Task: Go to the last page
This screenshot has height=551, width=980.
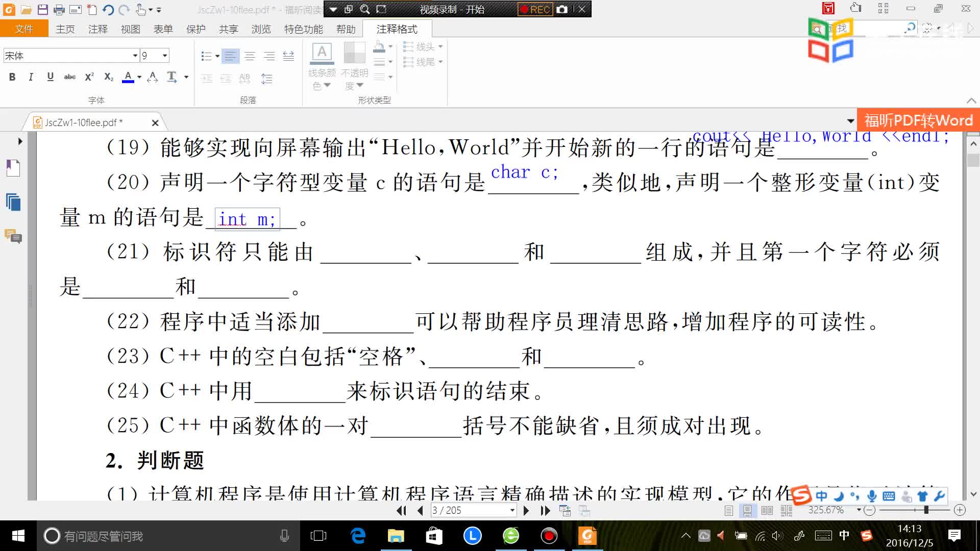Action: point(545,510)
